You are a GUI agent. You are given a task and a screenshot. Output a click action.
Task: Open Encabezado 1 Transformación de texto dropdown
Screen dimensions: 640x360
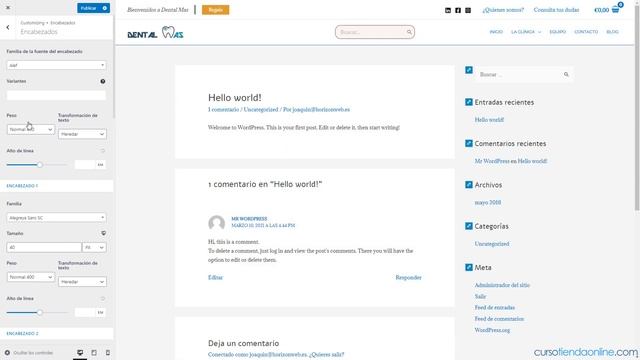point(82,282)
